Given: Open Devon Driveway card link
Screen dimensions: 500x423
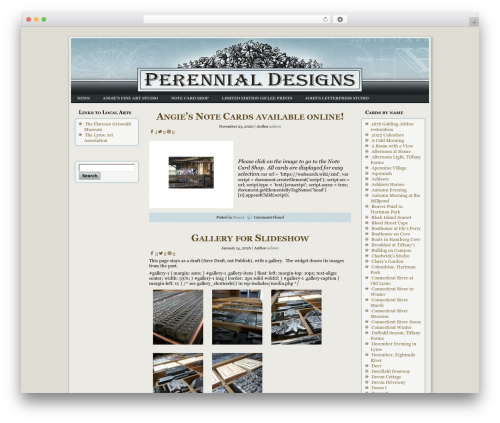Looking at the screenshot, I should point(388,383).
